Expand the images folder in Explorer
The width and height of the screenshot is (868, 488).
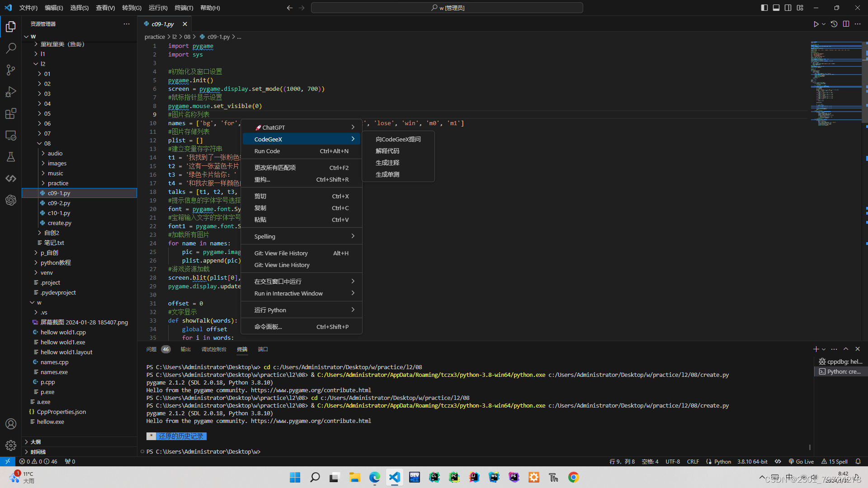(x=58, y=163)
